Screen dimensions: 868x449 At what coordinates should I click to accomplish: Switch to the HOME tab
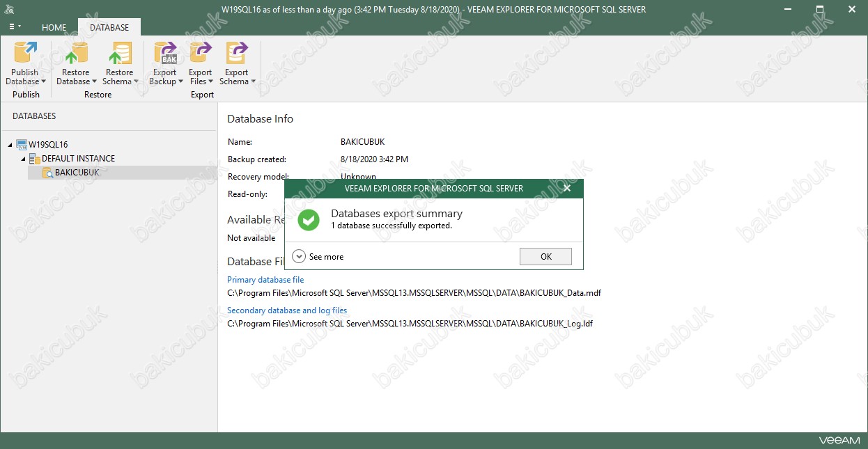(54, 28)
